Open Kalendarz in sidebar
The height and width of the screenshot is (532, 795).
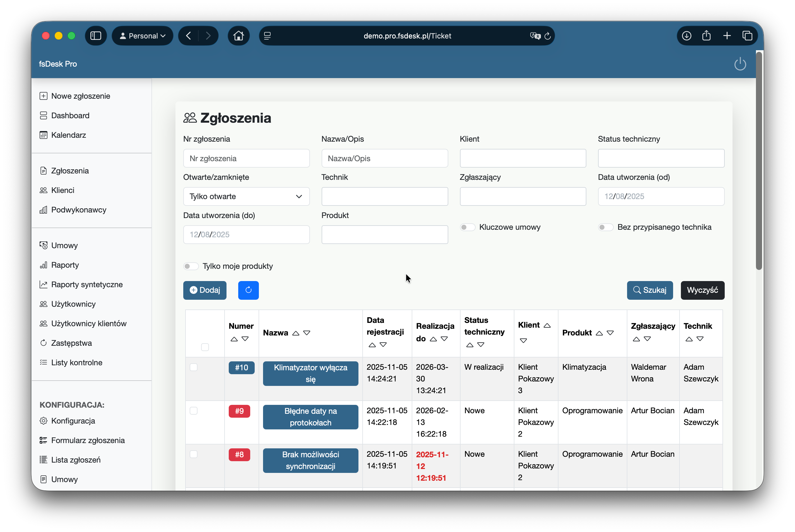(68, 135)
